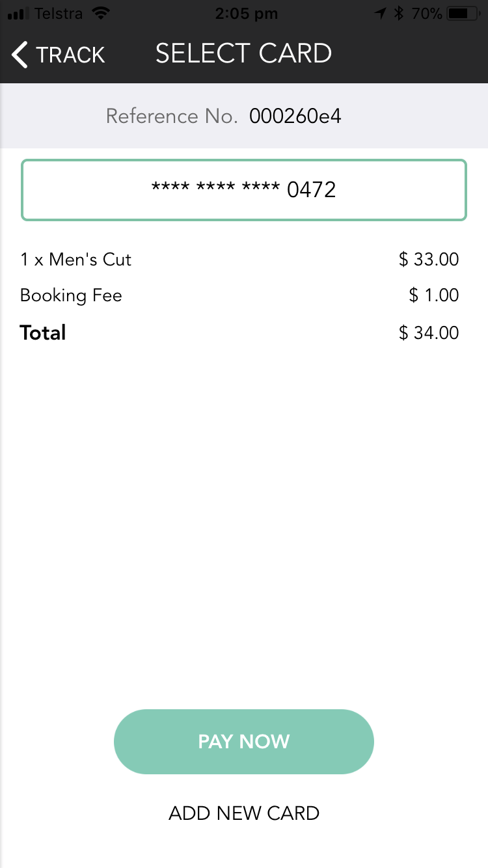Tap the '1 x Men's Cut' line item
Viewport: 488px width, 868px height.
tap(76, 260)
